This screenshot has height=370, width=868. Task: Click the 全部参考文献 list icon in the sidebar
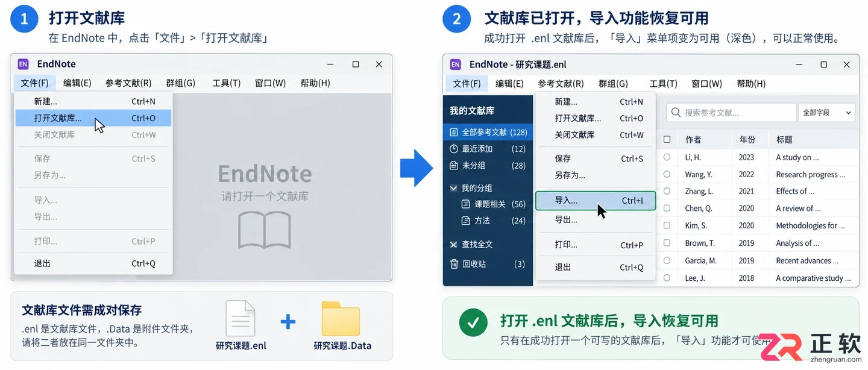[x=454, y=132]
